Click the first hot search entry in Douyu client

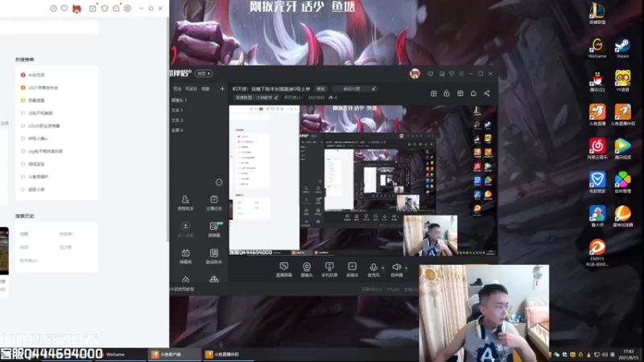click(36, 75)
